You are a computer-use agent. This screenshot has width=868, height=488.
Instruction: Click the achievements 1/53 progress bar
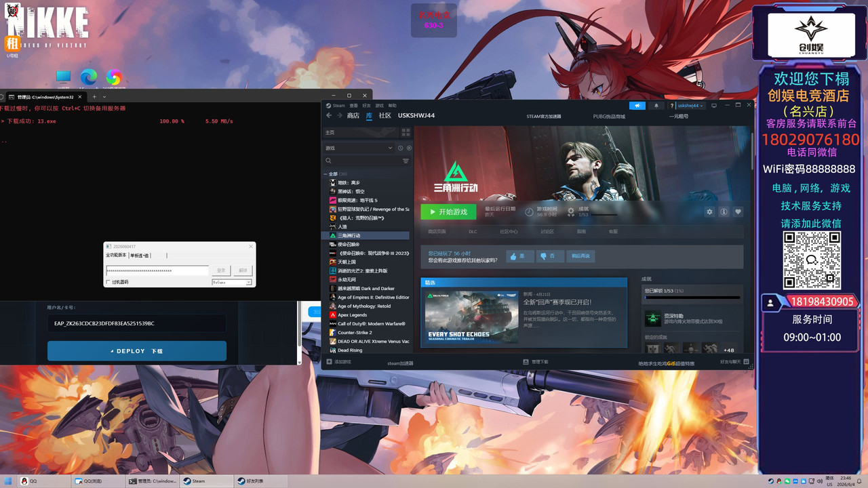pyautogui.click(x=692, y=297)
